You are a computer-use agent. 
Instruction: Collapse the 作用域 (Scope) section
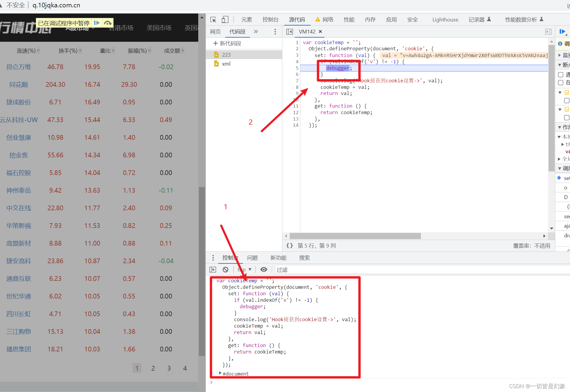click(559, 127)
